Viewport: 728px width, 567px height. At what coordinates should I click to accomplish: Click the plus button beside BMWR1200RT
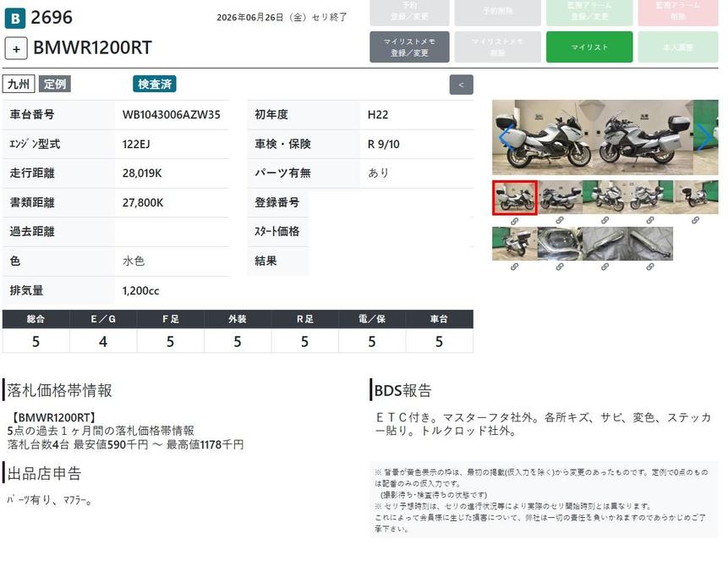click(16, 48)
